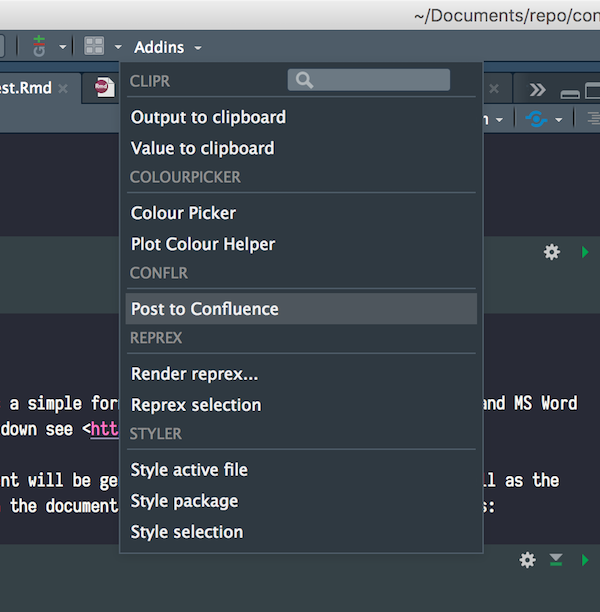Expand the Addins dropdown arrow
This screenshot has width=600, height=612.
pyautogui.click(x=198, y=48)
